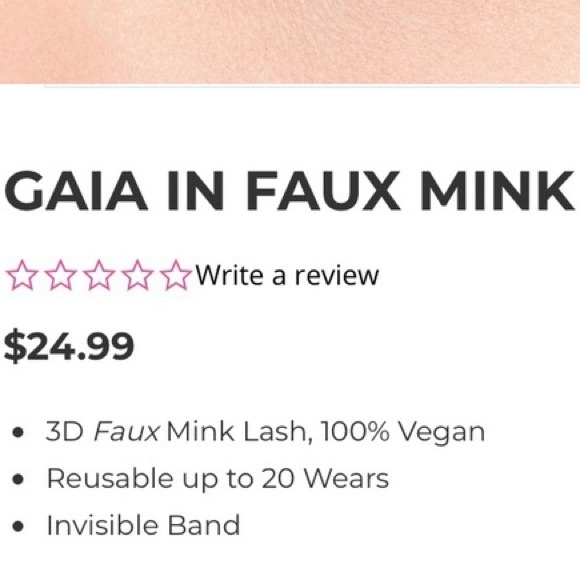This screenshot has width=580, height=580.
Task: Click the word MINK in the heading
Action: (x=498, y=191)
